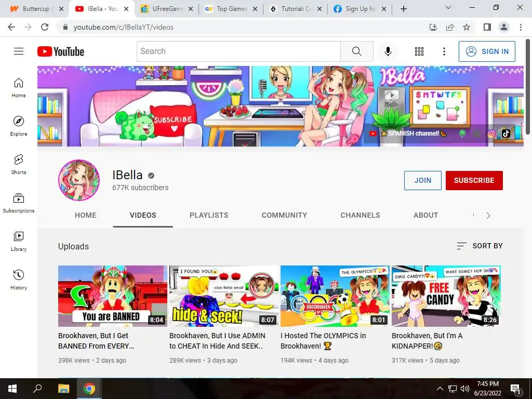Go to the YouTube logo home link

tap(61, 51)
